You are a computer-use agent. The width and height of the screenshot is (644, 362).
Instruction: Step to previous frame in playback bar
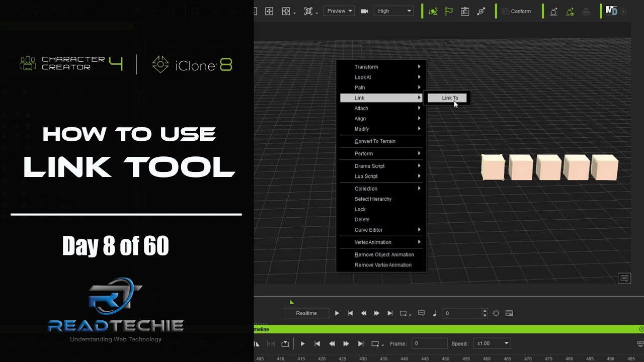[x=363, y=313]
